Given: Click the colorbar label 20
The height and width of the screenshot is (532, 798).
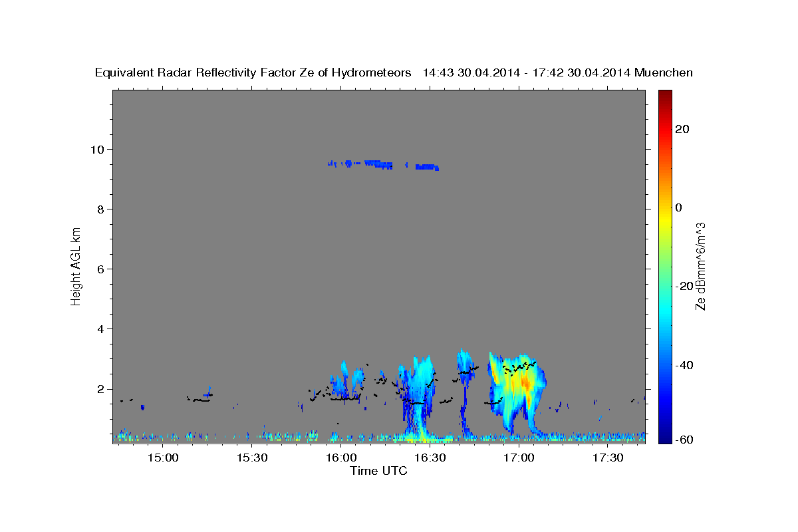Looking at the screenshot, I should pyautogui.click(x=682, y=129).
